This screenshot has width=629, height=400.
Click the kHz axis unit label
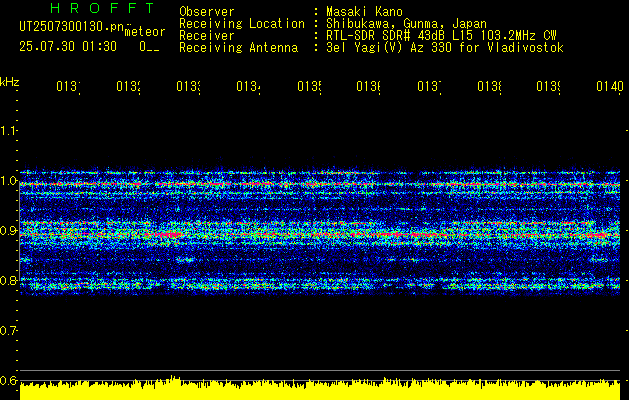9,82
